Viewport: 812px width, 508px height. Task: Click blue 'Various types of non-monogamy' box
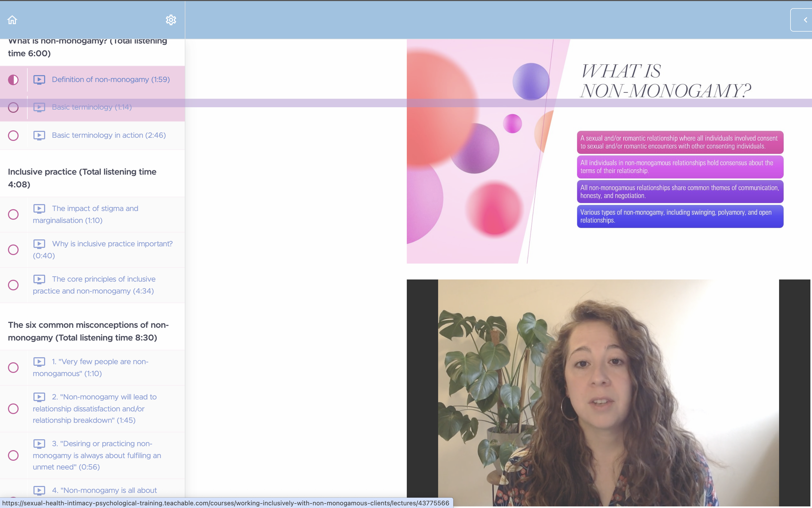[x=680, y=216]
